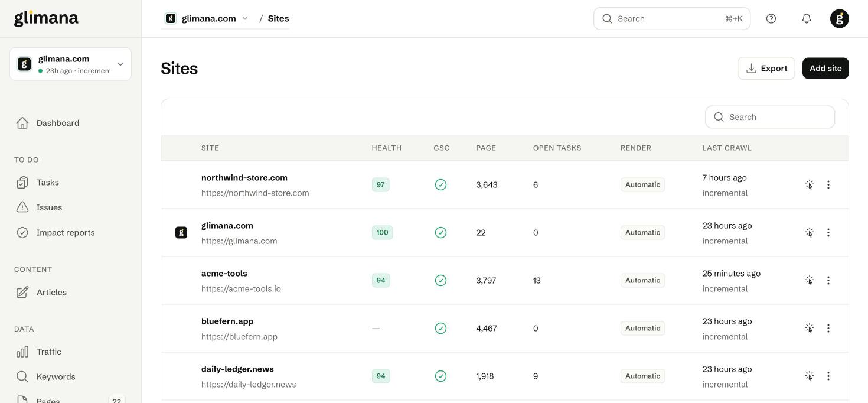Image resolution: width=868 pixels, height=403 pixels.
Task: Click the Tasks clipboard icon
Action: [22, 183]
